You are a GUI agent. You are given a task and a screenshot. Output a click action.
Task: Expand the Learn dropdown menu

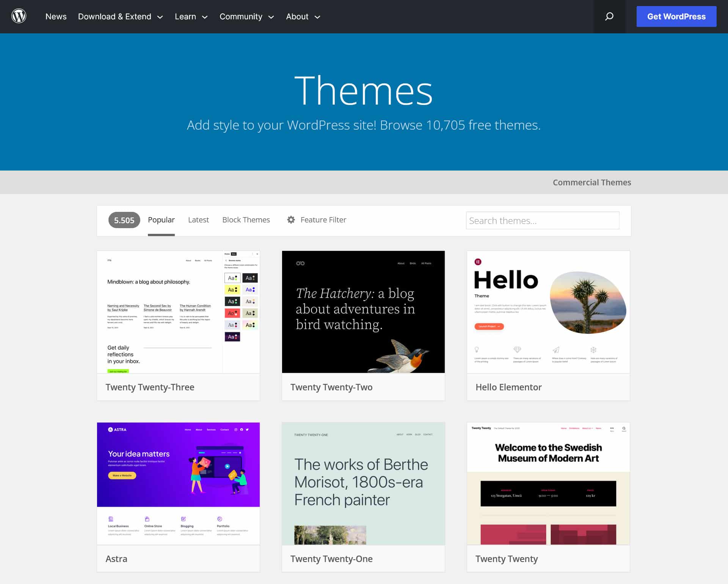(x=191, y=17)
